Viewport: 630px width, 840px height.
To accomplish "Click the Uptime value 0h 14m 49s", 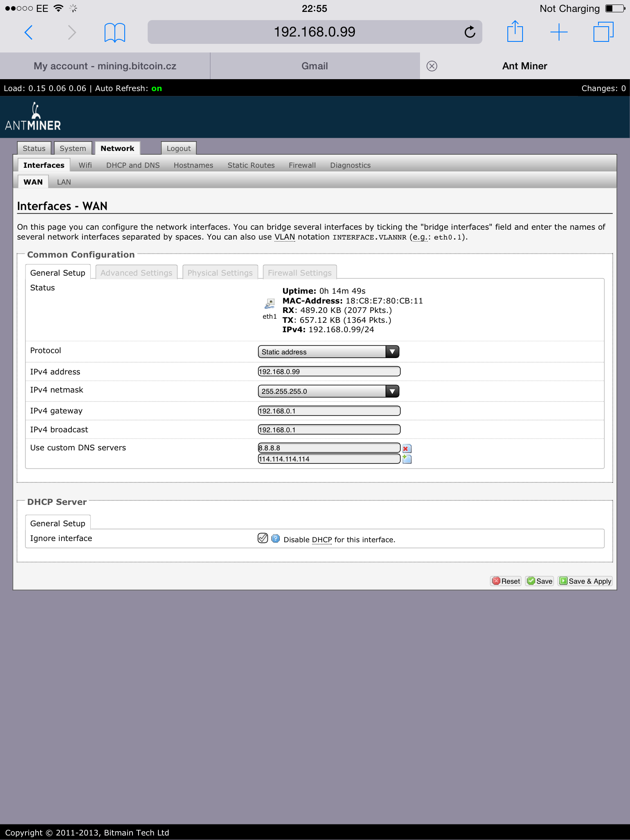I will pos(342,291).
